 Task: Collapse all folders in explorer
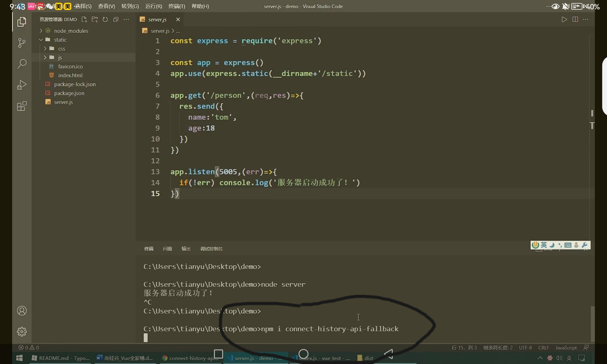click(x=116, y=19)
